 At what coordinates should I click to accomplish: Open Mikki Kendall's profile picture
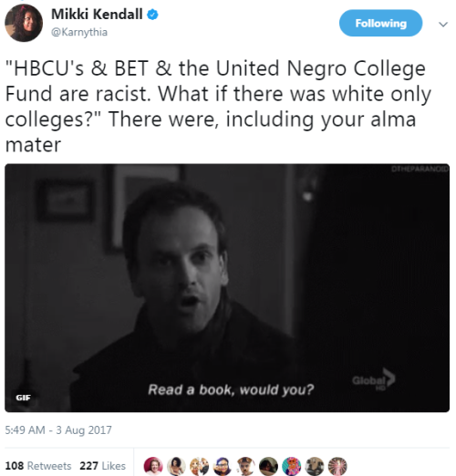24,23
